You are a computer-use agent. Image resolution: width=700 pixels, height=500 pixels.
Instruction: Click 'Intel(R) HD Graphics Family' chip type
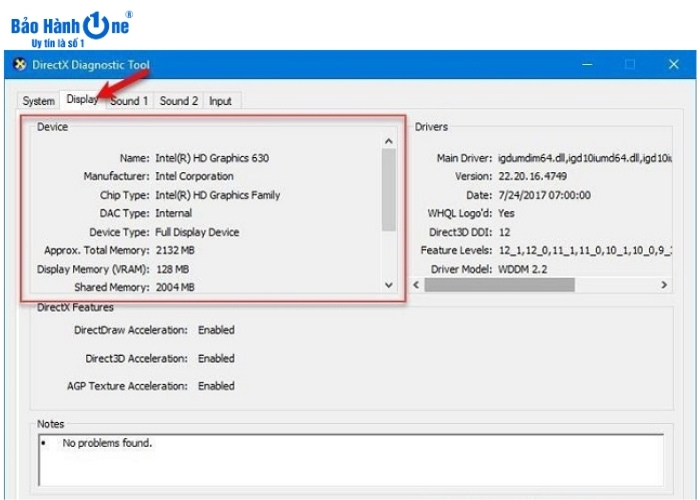(x=217, y=195)
